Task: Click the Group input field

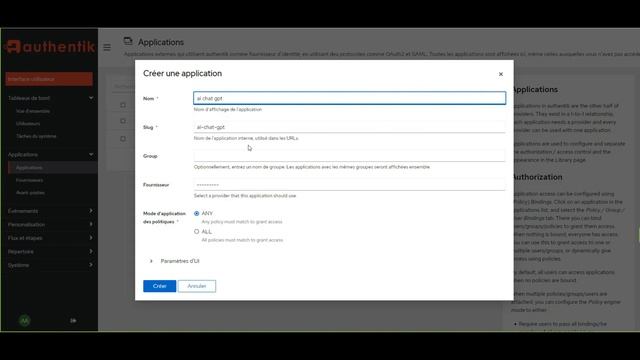Action: [349, 156]
